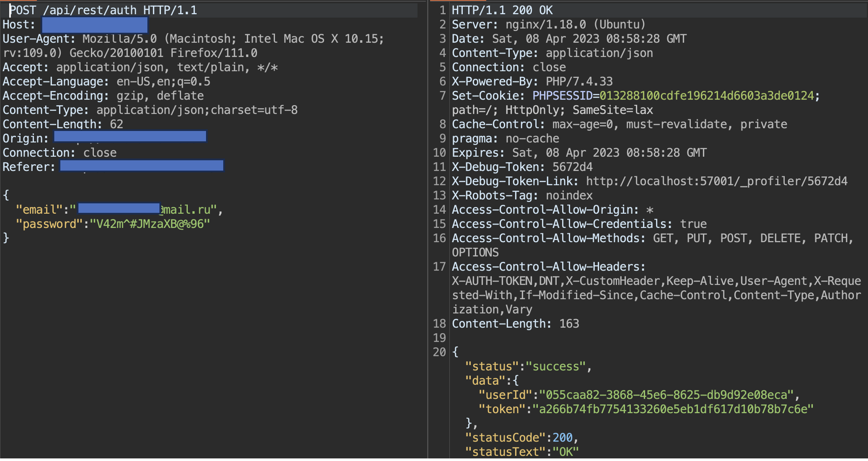Click the redacted Origin header value
This screenshot has width=868, height=461.
[130, 137]
